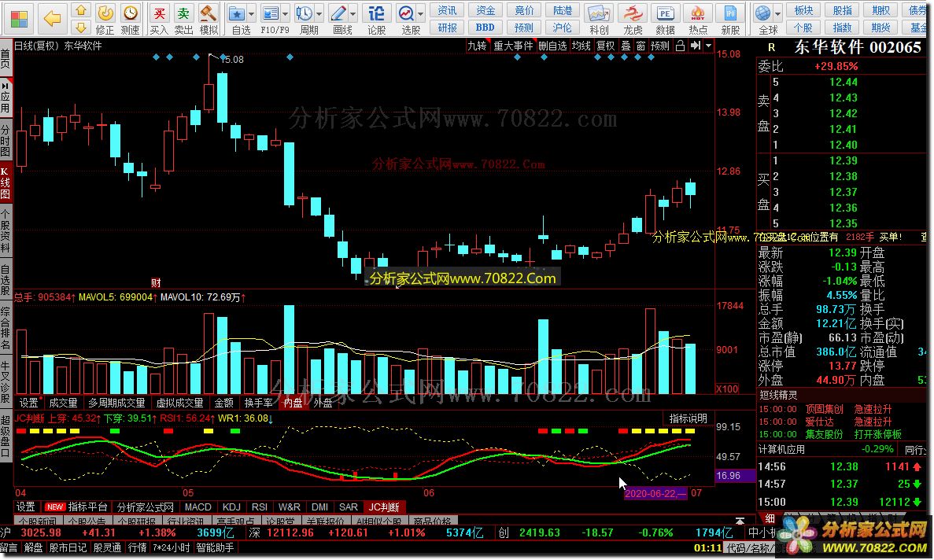
Task: Open the 数据 PE data icon
Action: [665, 19]
